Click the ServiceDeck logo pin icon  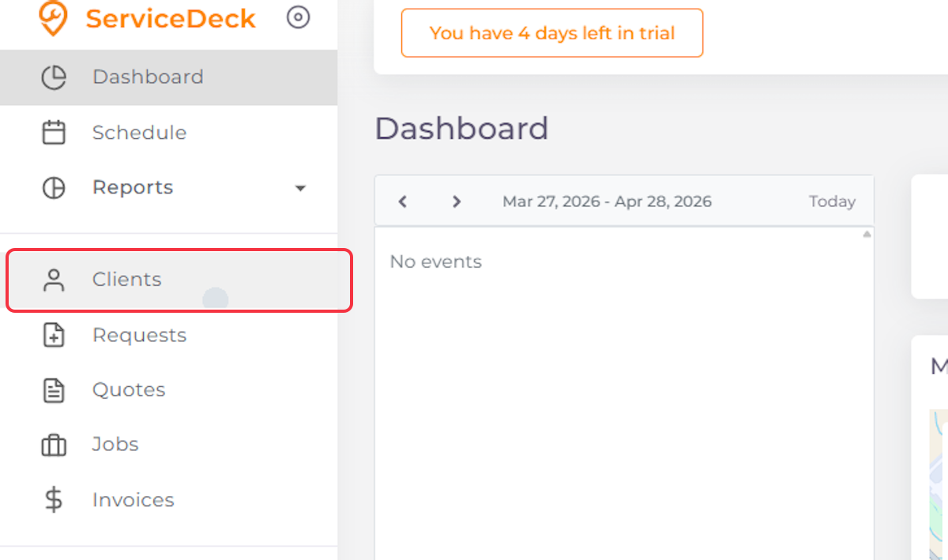click(x=53, y=18)
